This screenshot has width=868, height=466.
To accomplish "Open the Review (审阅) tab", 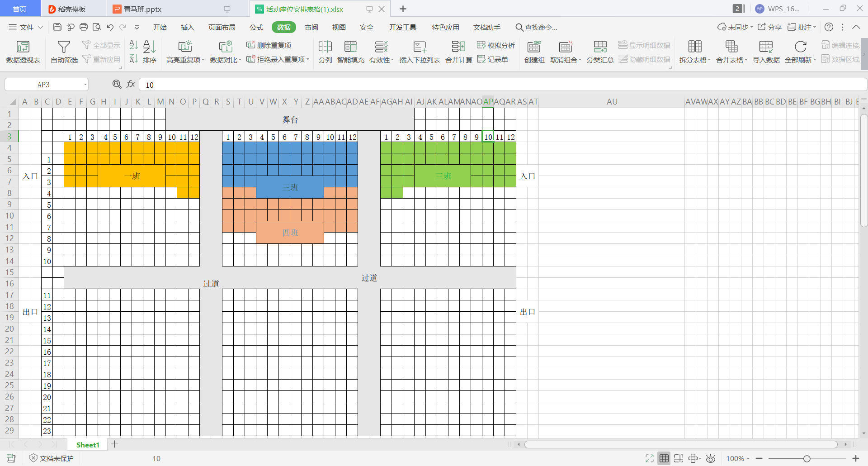I will coord(311,27).
